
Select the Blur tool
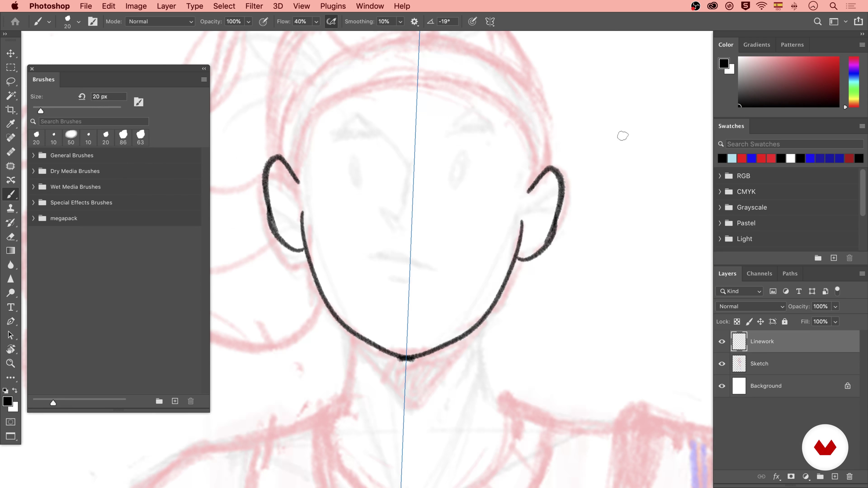click(11, 265)
